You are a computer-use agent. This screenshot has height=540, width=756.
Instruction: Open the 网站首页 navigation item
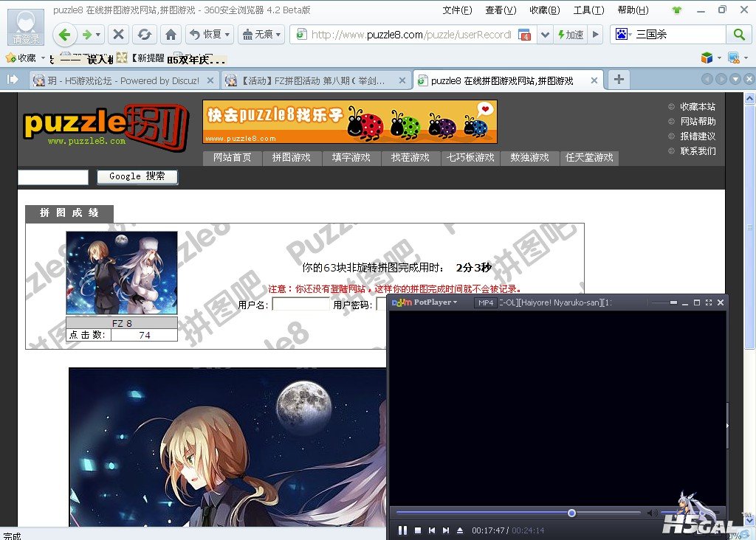point(232,158)
